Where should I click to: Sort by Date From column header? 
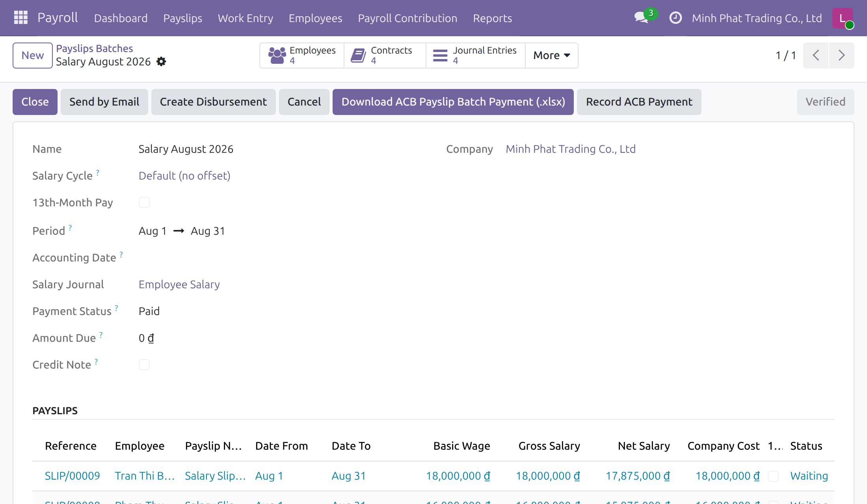(x=282, y=446)
